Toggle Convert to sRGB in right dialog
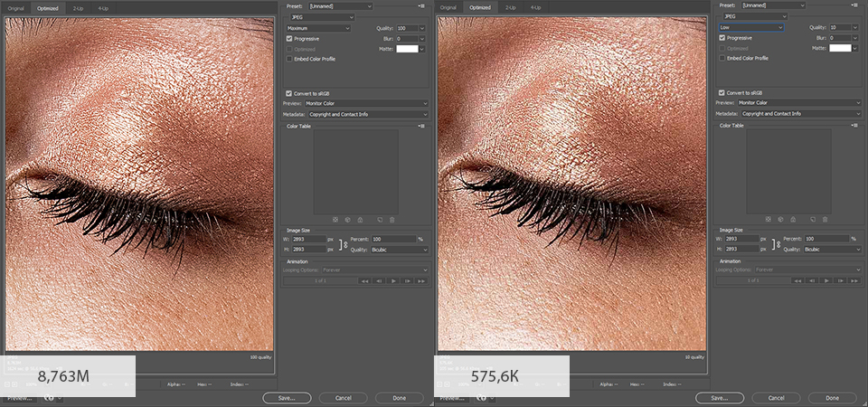Image resolution: width=868 pixels, height=407 pixels. click(722, 93)
